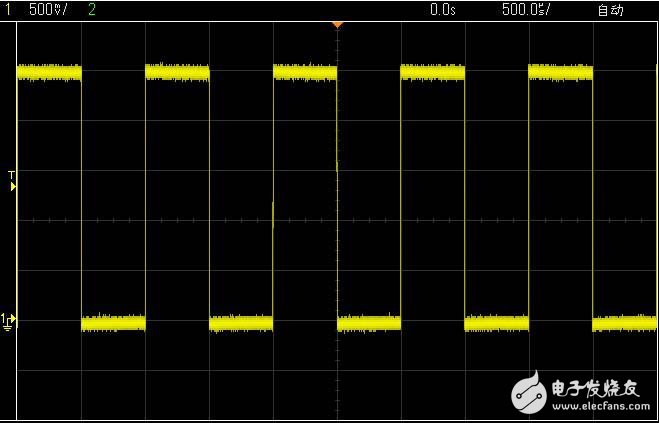Viewport: 659px width, 423px height.
Task: Click the orange trigger position marker
Action: tap(337, 23)
